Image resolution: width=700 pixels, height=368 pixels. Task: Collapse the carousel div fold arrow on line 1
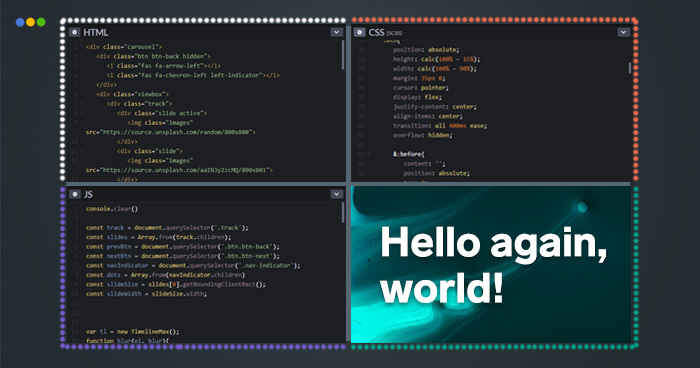pos(82,47)
